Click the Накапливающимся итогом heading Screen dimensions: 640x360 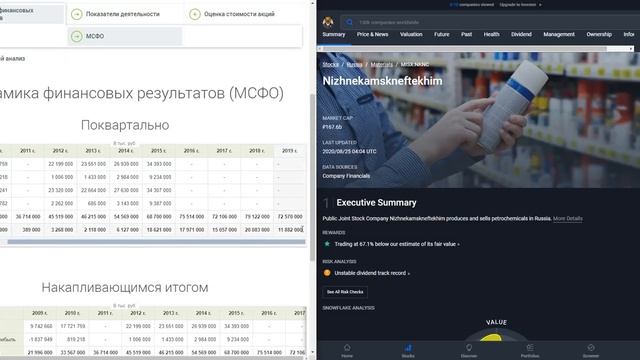125,287
